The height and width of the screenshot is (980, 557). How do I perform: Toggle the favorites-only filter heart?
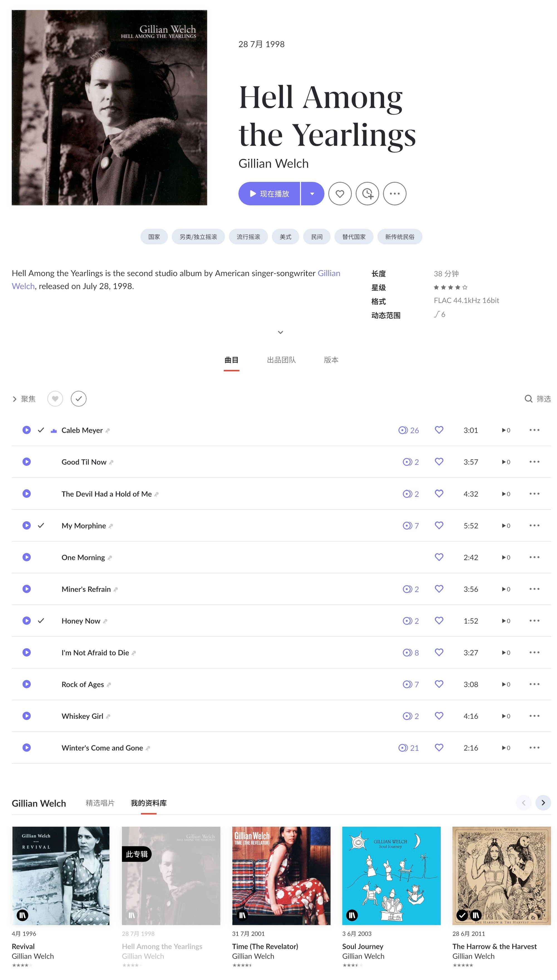pyautogui.click(x=55, y=399)
